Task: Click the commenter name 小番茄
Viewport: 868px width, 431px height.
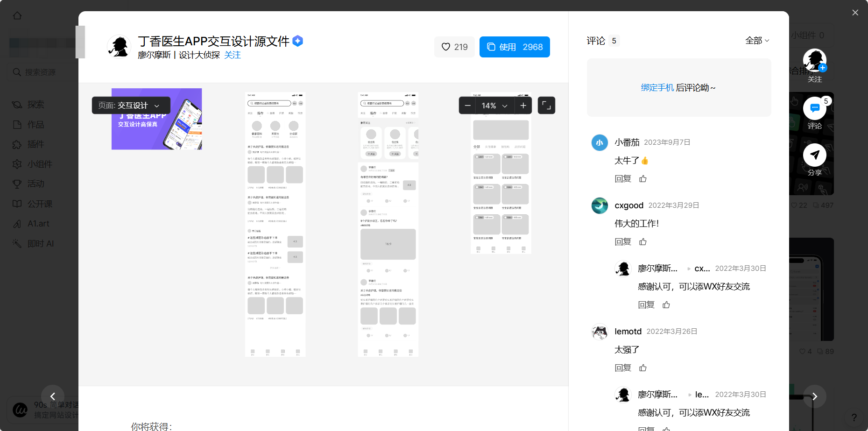Action: point(627,142)
